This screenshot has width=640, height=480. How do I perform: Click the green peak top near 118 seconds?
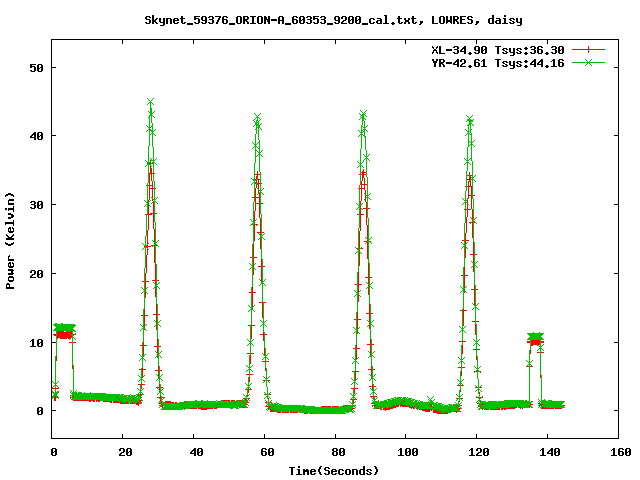[470, 119]
